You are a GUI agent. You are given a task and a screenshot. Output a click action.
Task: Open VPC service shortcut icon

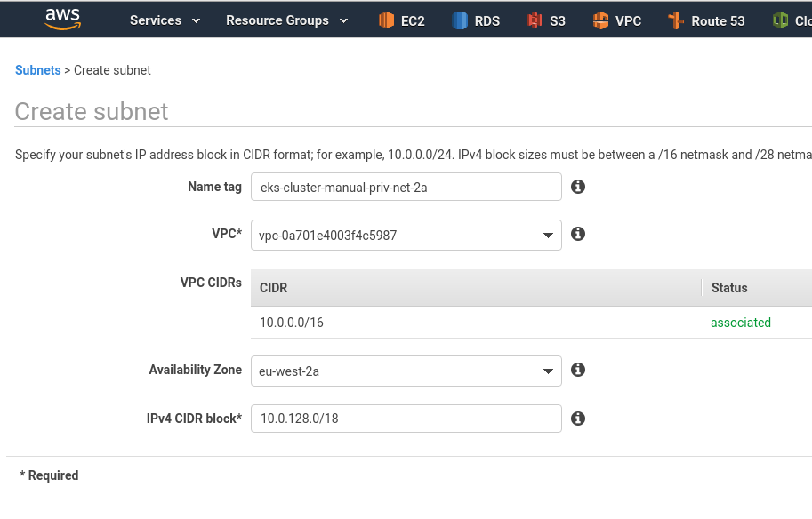point(600,20)
